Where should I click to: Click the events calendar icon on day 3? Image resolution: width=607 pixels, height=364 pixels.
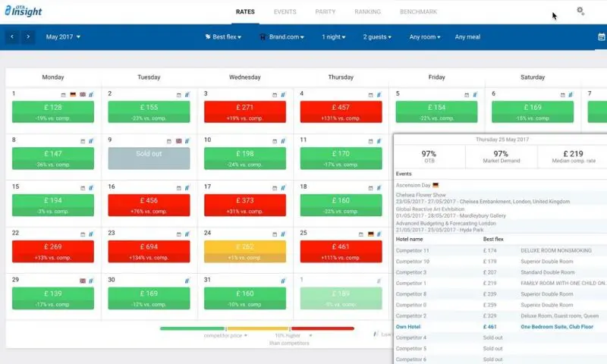point(275,95)
